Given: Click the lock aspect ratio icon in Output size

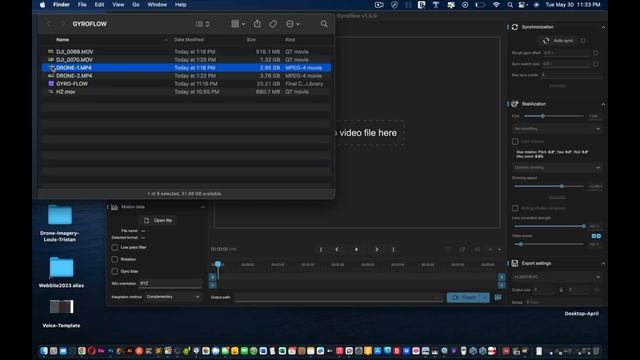Looking at the screenshot, I should [561, 290].
